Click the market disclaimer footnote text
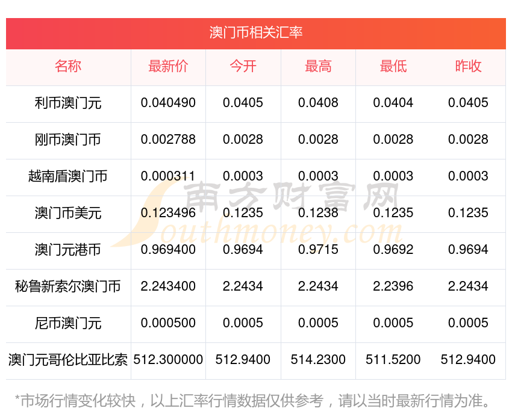This screenshot has width=512, height=420. point(252,401)
